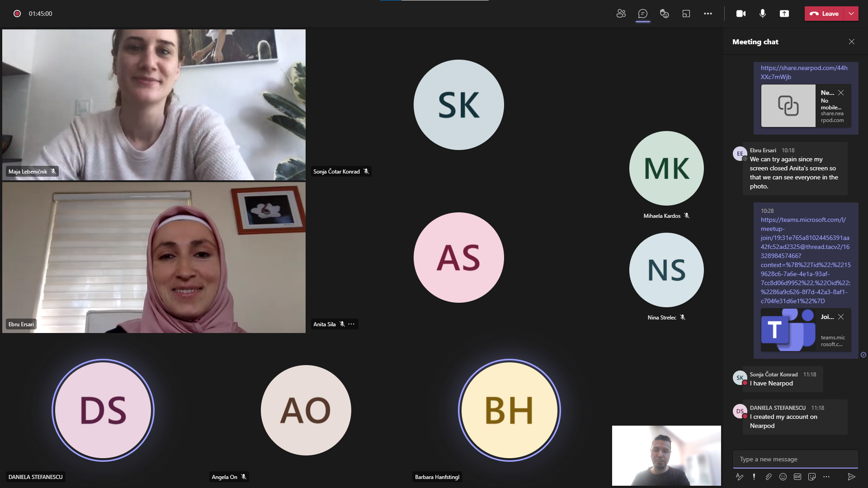This screenshot has width=868, height=488.
Task: Click Ebru Ersari's avatar in chat
Action: [740, 154]
